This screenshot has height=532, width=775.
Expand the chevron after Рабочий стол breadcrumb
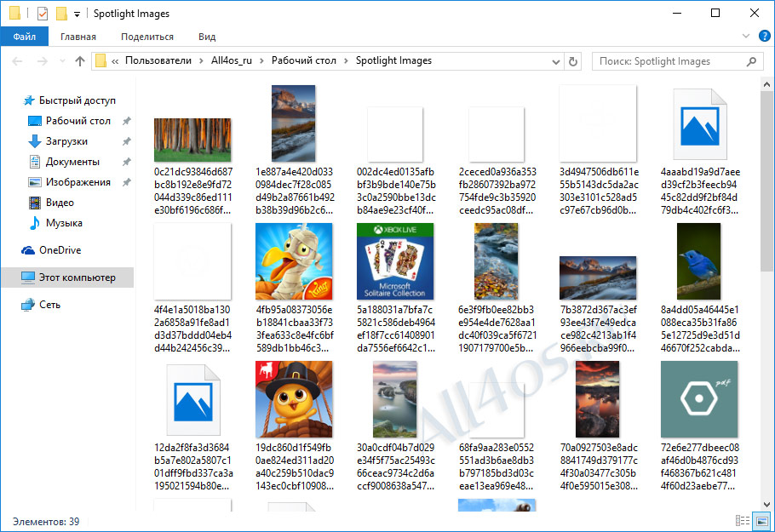346,60
